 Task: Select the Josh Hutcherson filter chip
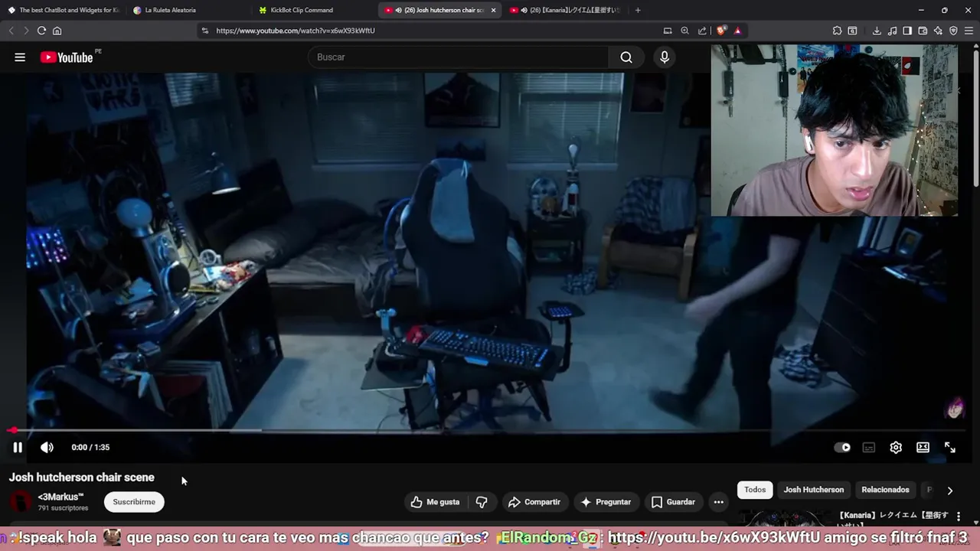coord(813,490)
